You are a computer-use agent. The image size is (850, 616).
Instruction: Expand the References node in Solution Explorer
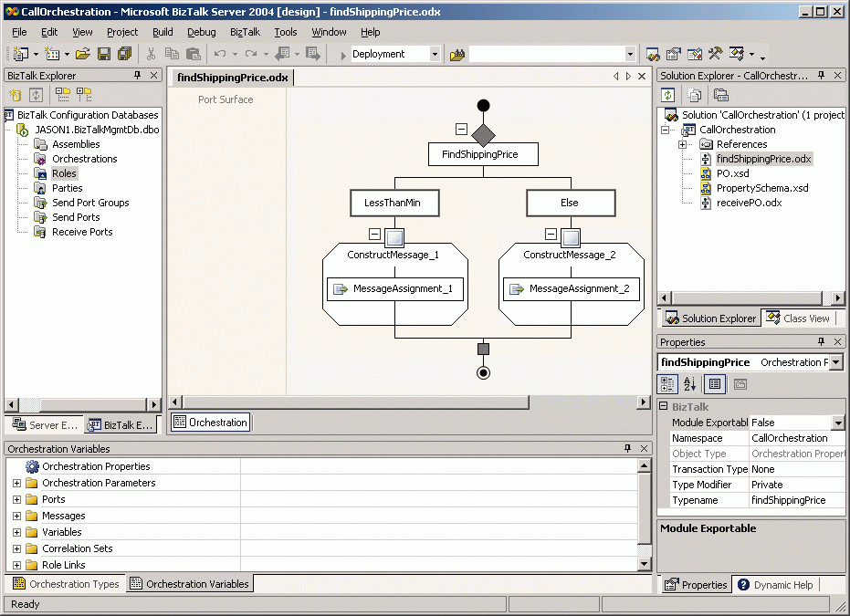[x=682, y=144]
